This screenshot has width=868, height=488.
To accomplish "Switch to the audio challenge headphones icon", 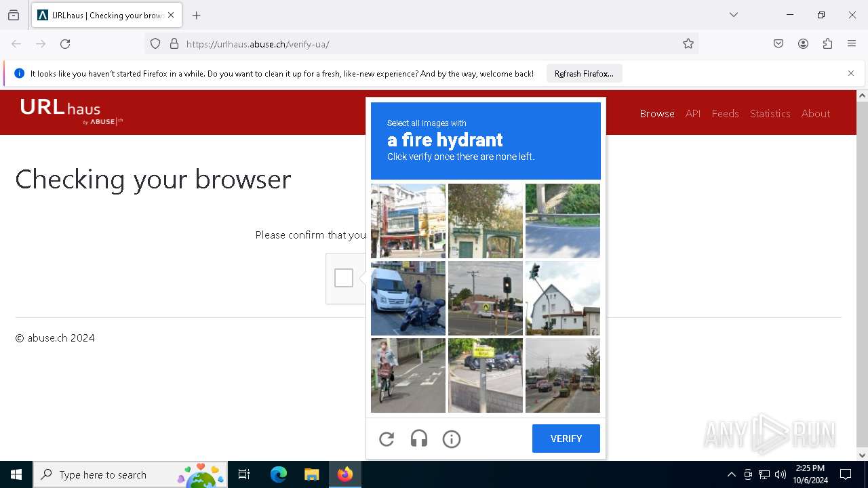I will click(x=419, y=439).
